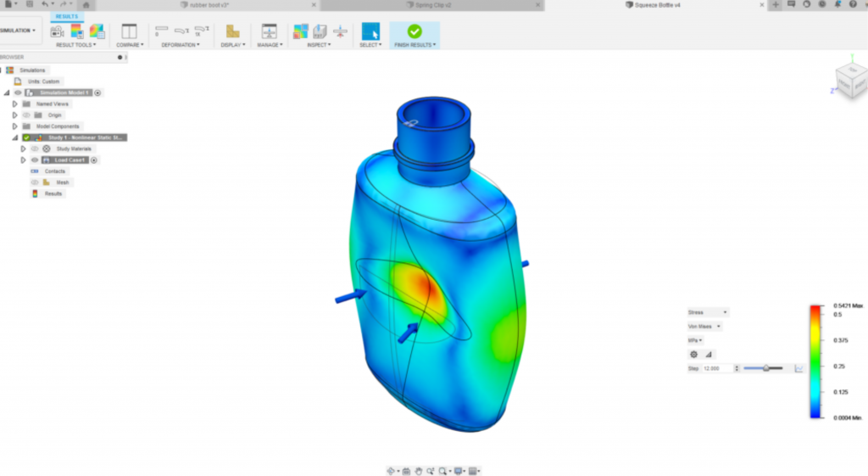Click the Step slider handle
Image resolution: width=868 pixels, height=476 pixels.
[x=765, y=368]
